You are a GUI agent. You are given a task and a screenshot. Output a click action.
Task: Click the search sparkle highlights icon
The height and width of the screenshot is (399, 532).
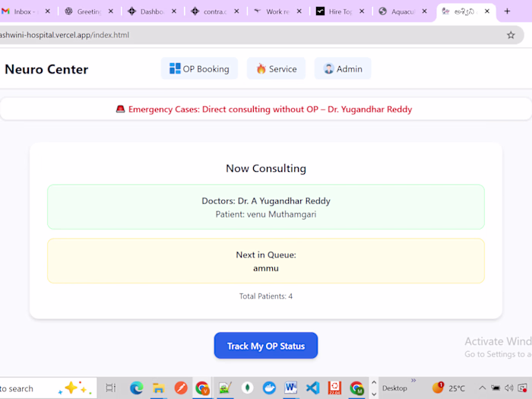75,388
